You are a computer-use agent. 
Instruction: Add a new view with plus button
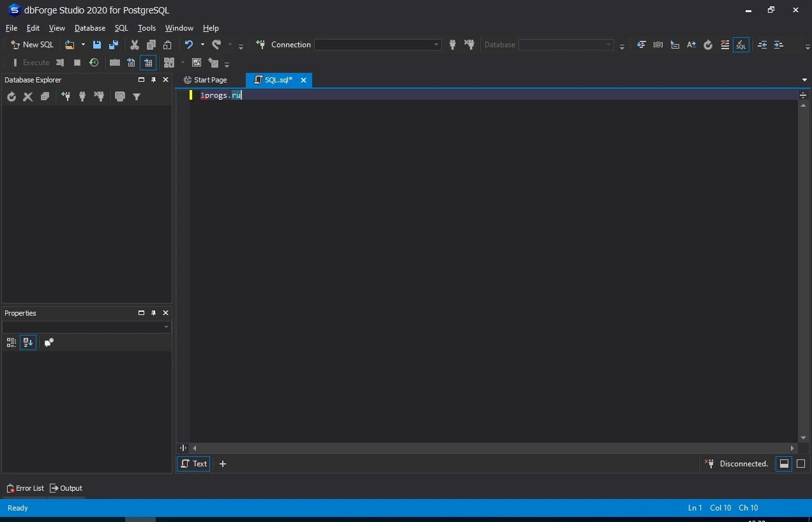[x=223, y=464]
